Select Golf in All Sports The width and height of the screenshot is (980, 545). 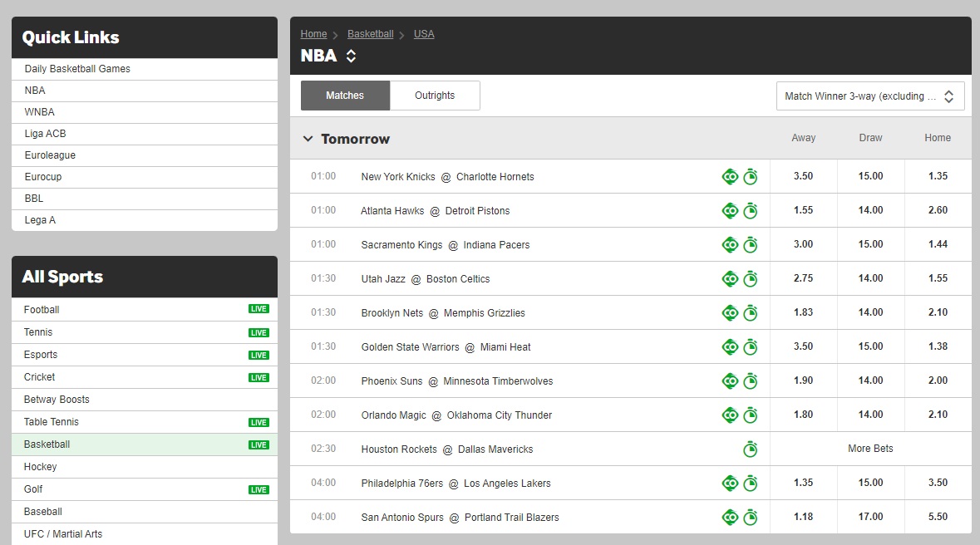point(145,489)
